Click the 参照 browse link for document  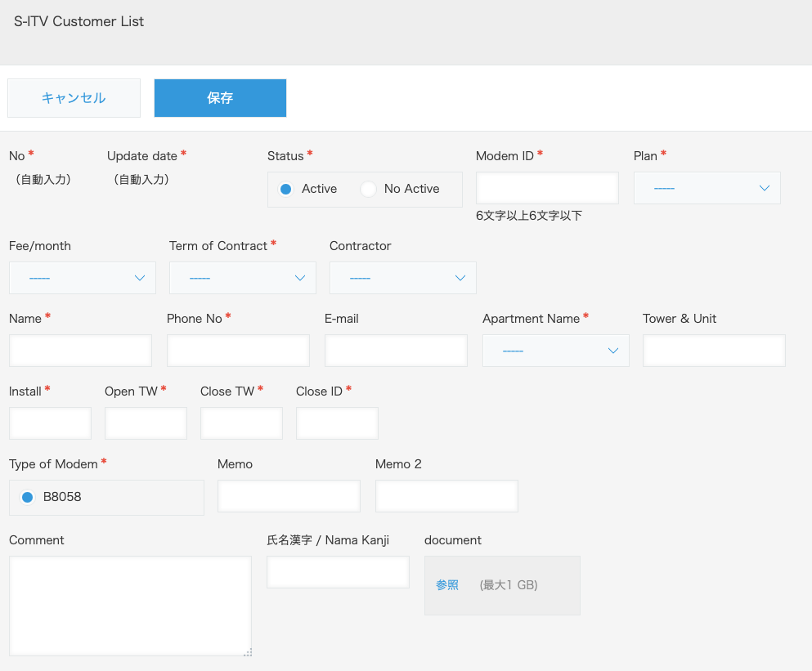(x=447, y=585)
